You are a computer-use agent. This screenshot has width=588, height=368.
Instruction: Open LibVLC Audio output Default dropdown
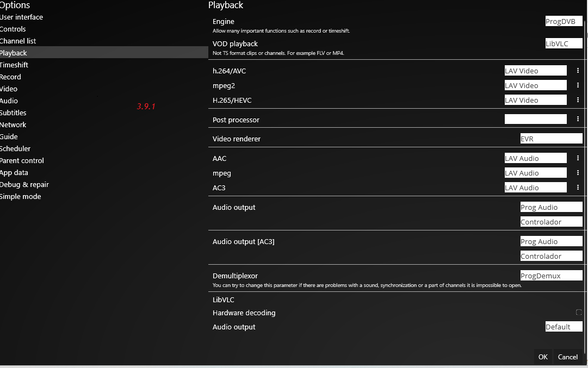564,327
